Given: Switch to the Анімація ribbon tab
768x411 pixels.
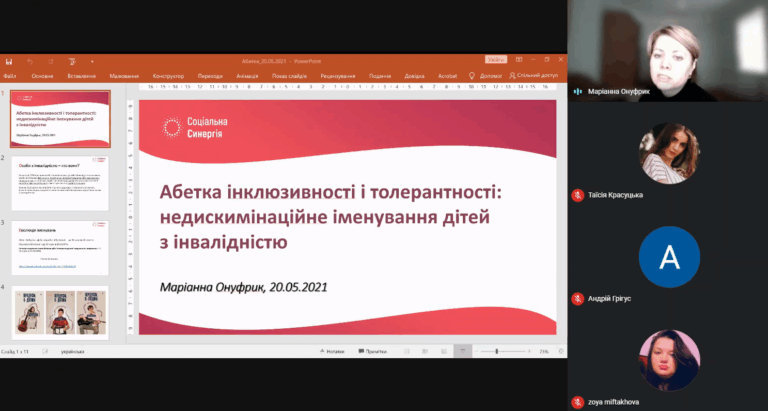Looking at the screenshot, I should pyautogui.click(x=247, y=76).
